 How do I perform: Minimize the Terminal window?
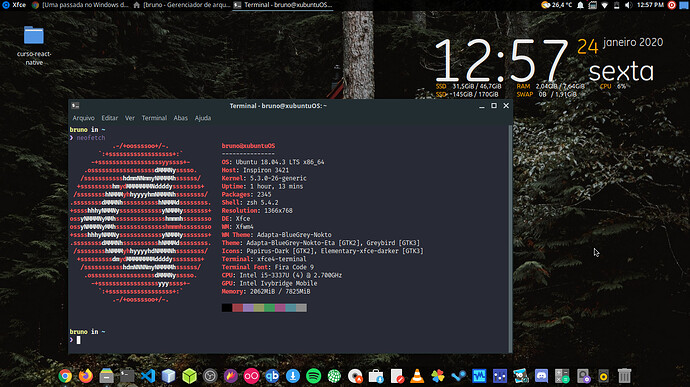click(x=482, y=106)
